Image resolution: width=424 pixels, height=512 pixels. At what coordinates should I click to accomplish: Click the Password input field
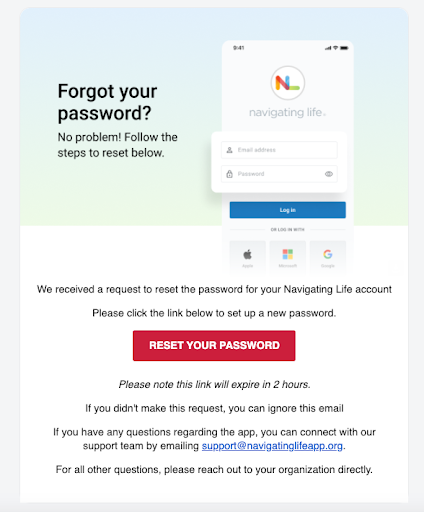pyautogui.click(x=279, y=174)
